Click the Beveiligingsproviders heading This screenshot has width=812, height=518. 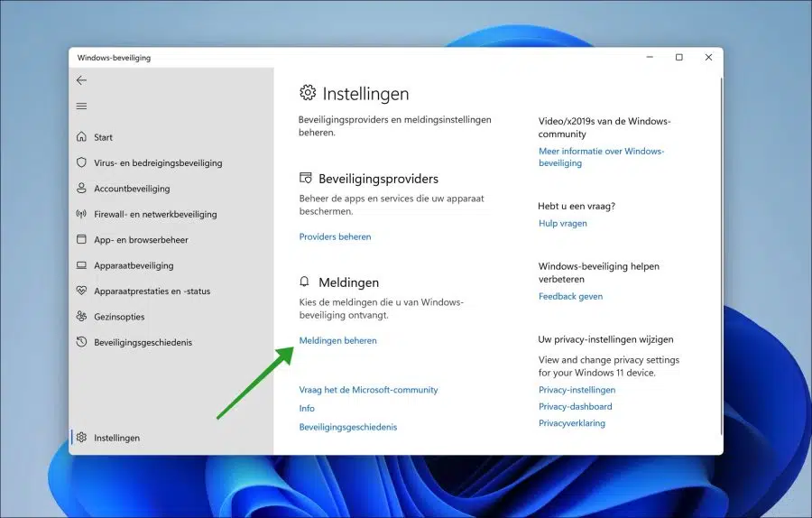click(379, 179)
